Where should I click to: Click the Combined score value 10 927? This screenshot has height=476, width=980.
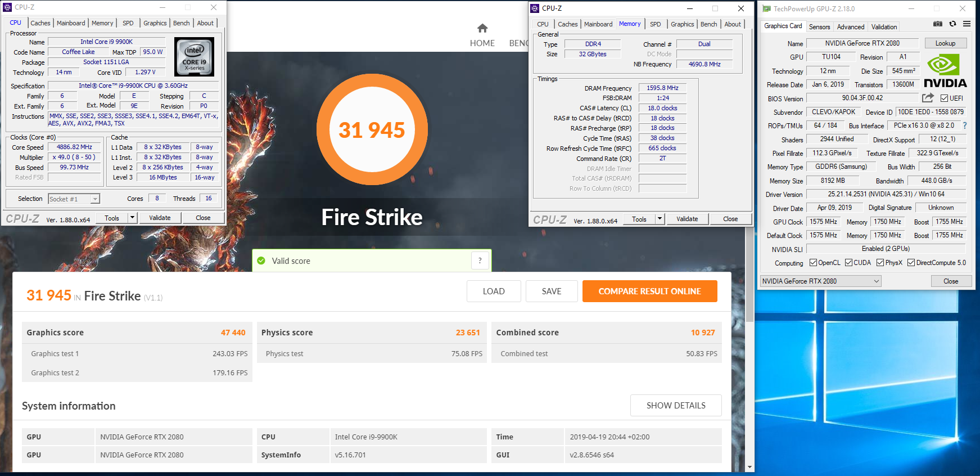(x=703, y=333)
